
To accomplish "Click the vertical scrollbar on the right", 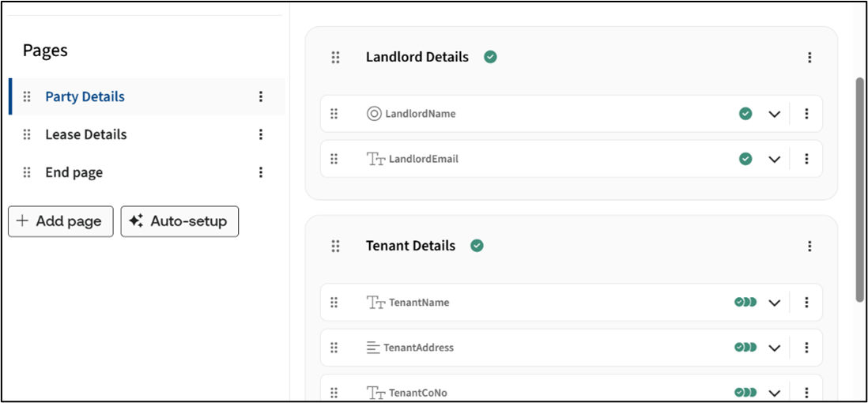I will (x=860, y=190).
